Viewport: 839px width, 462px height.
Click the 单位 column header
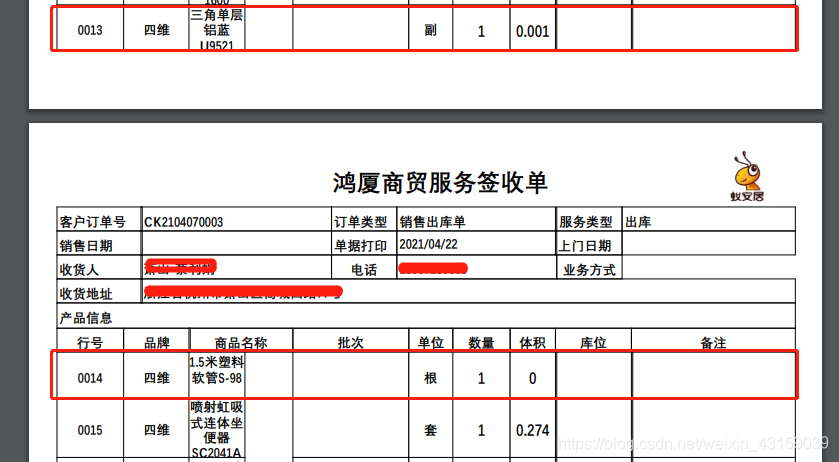tap(431, 343)
